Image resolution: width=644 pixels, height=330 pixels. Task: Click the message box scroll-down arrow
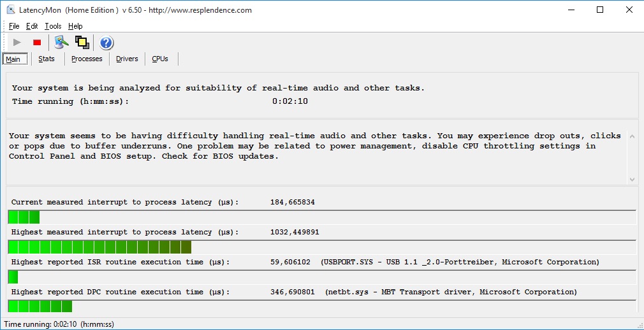632,180
